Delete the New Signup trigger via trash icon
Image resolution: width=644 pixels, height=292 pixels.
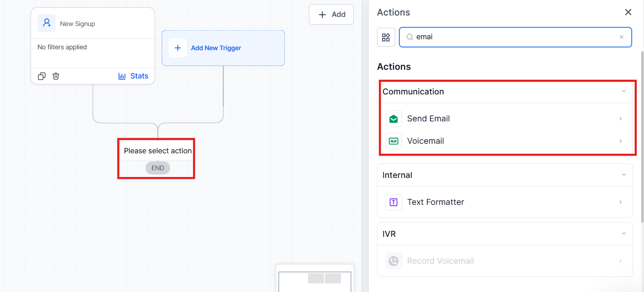[x=56, y=76]
